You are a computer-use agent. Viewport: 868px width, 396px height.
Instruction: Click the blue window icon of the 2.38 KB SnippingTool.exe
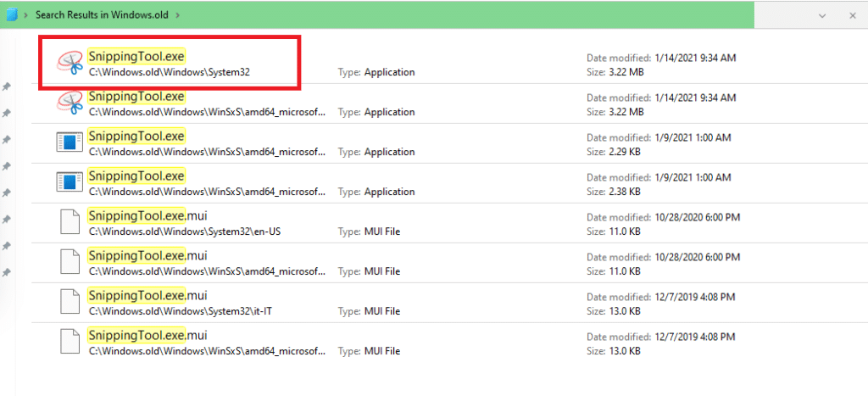70,181
